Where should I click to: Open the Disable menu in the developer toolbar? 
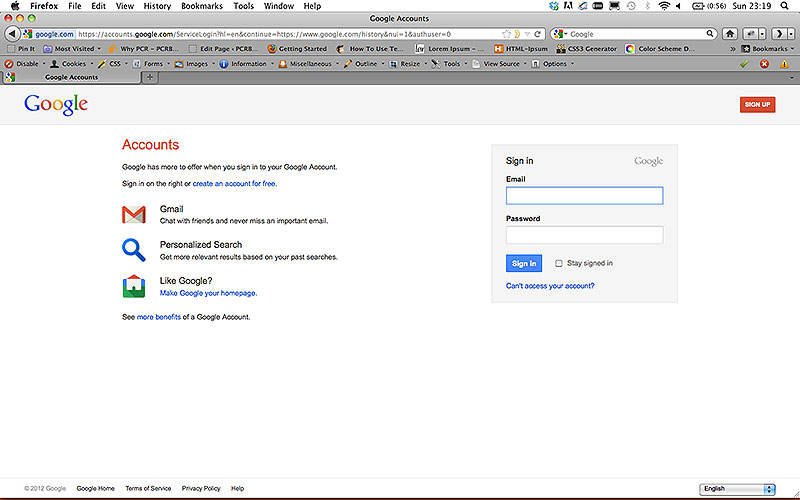(x=25, y=64)
